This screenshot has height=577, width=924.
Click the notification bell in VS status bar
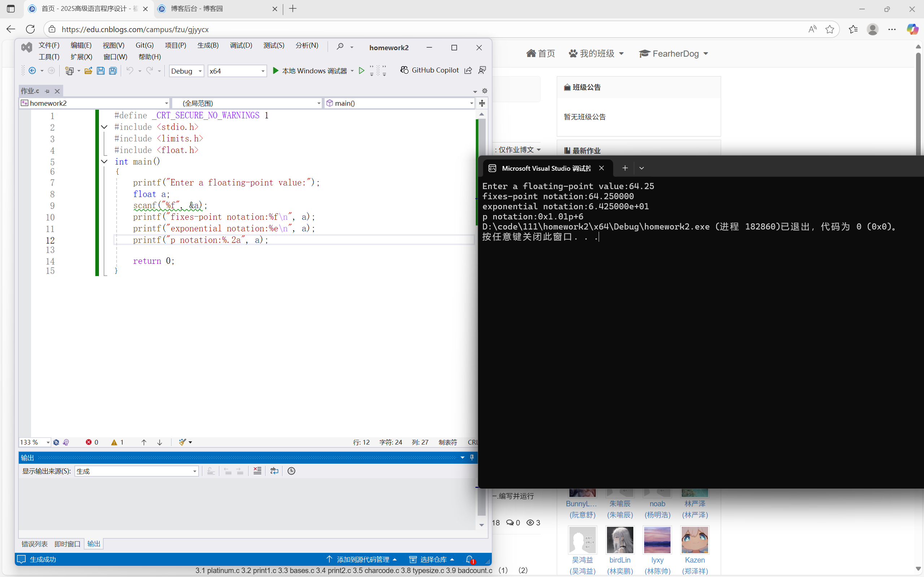469,559
